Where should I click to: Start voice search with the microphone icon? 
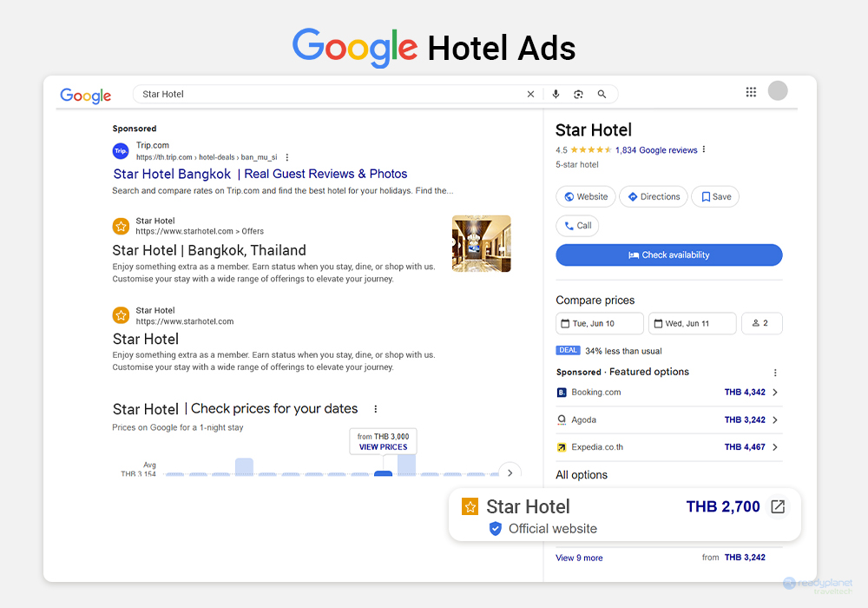[556, 94]
